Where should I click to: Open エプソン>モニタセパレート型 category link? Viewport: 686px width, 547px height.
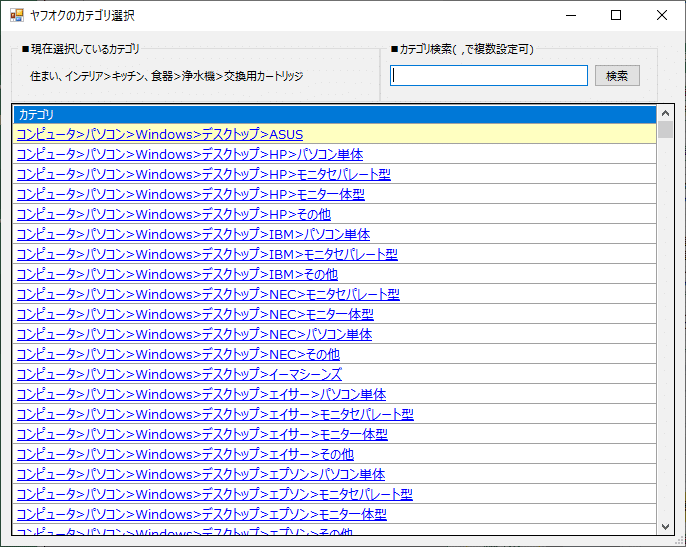pos(214,494)
